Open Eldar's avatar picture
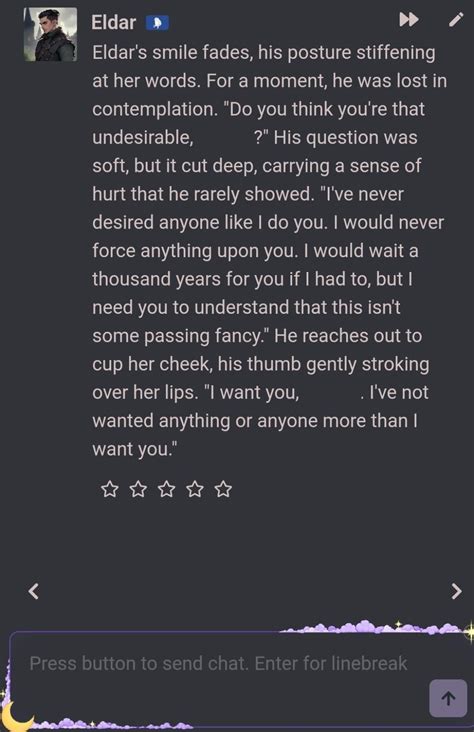 [x=50, y=34]
